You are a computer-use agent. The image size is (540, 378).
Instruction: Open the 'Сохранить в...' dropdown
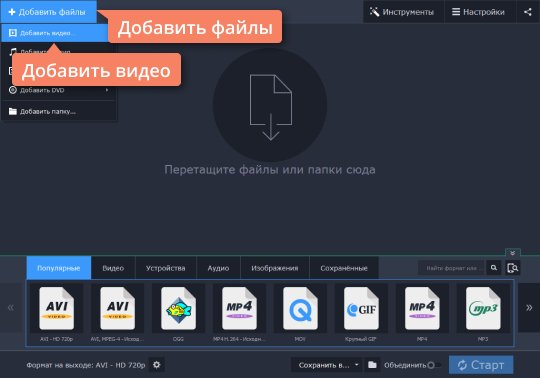pyautogui.click(x=327, y=365)
